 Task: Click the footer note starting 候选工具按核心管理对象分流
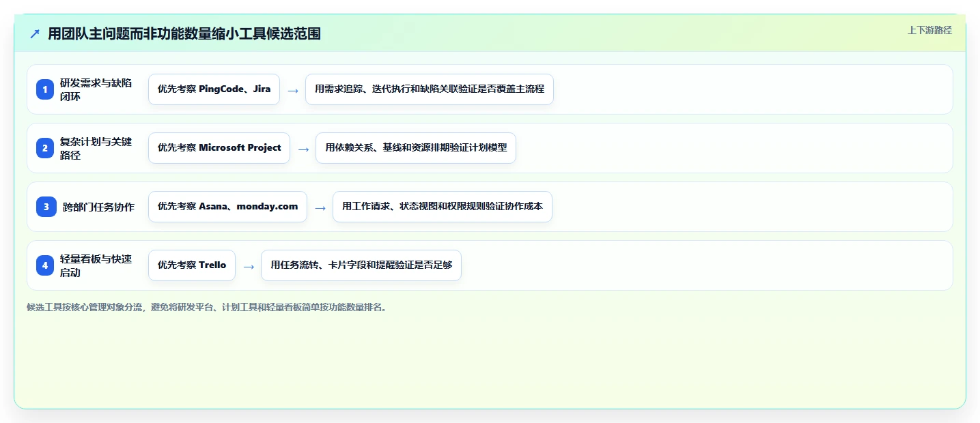(208, 308)
